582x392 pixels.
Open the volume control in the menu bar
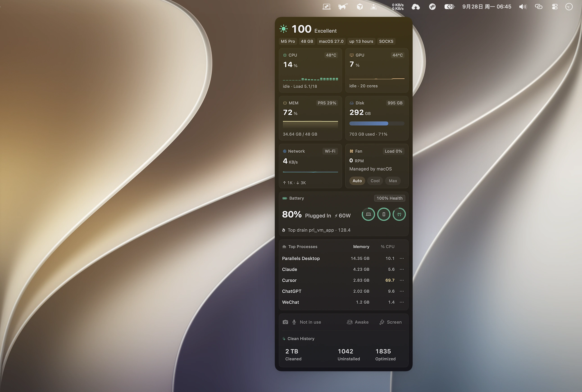point(523,7)
